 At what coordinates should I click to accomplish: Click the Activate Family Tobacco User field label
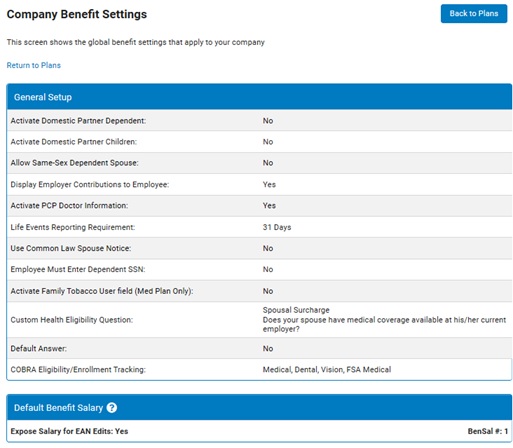coord(102,291)
